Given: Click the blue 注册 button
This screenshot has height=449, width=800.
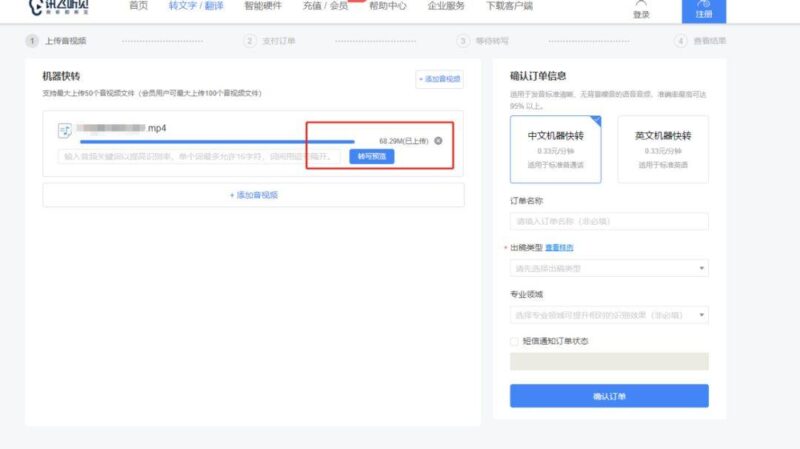Looking at the screenshot, I should (704, 11).
